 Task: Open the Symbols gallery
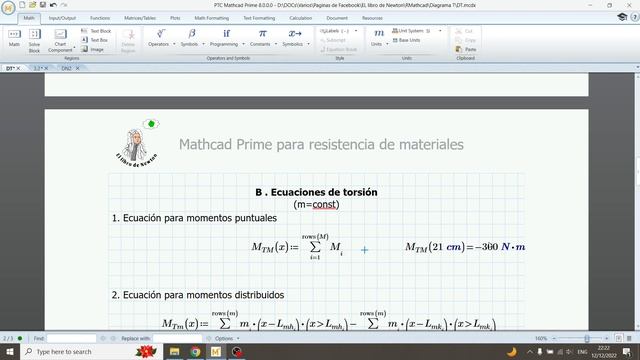(192, 38)
